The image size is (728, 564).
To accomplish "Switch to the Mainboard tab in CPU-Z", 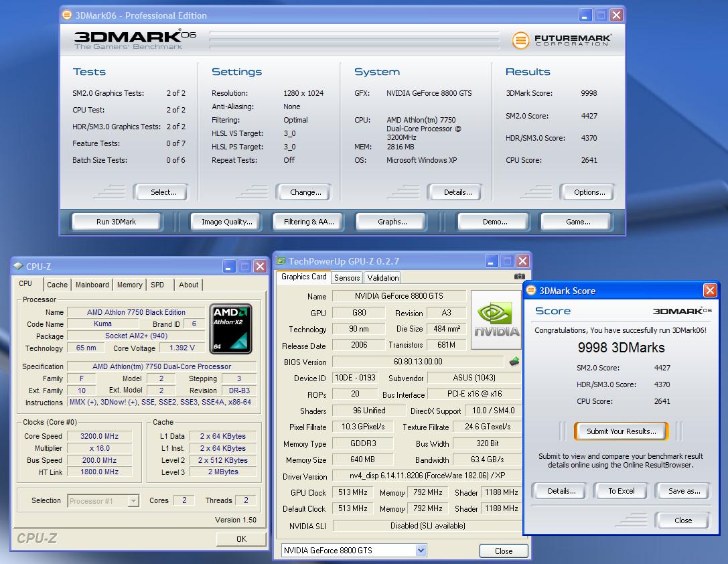I will (92, 285).
